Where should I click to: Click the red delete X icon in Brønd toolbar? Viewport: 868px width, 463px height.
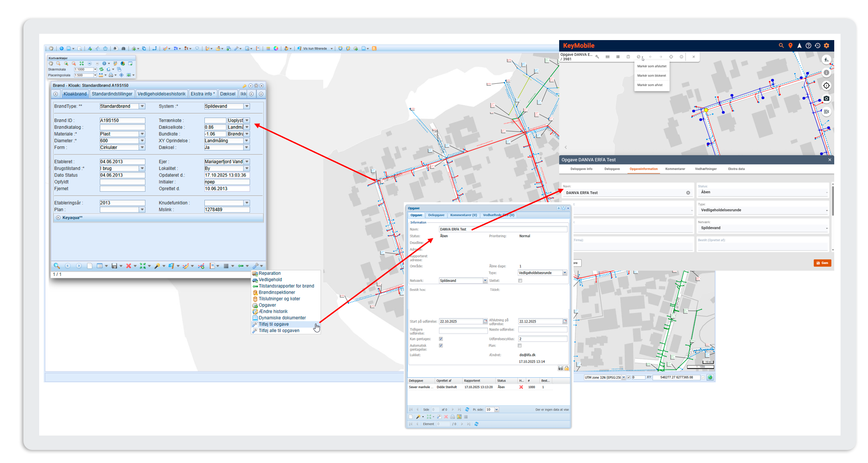point(128,266)
